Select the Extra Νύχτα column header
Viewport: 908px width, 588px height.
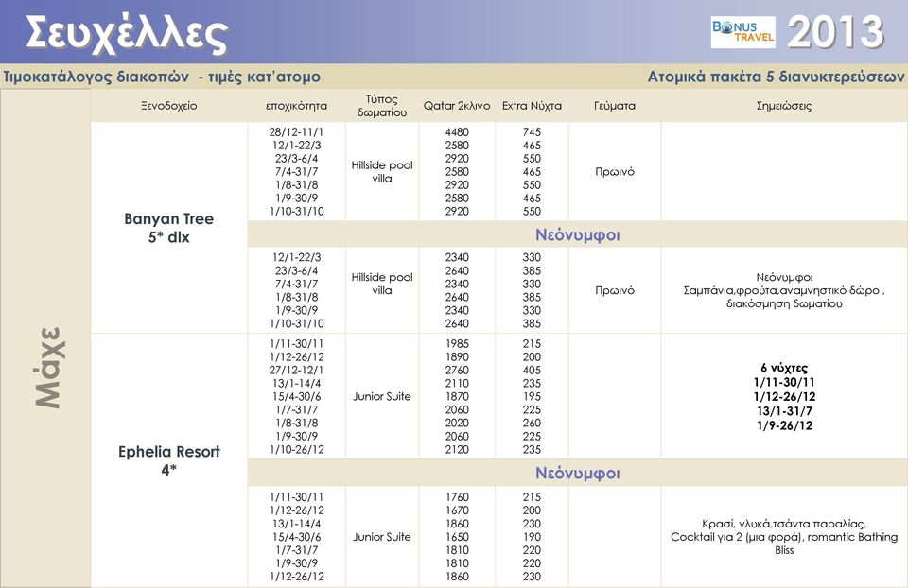[x=532, y=106]
